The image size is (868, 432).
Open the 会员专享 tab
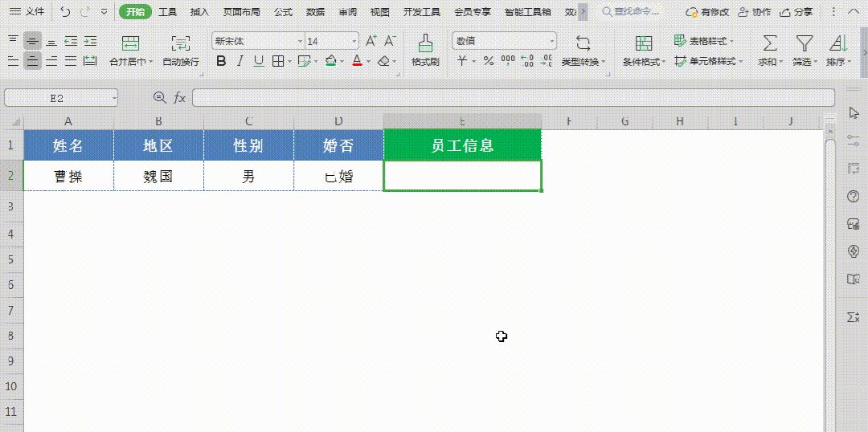click(x=473, y=11)
